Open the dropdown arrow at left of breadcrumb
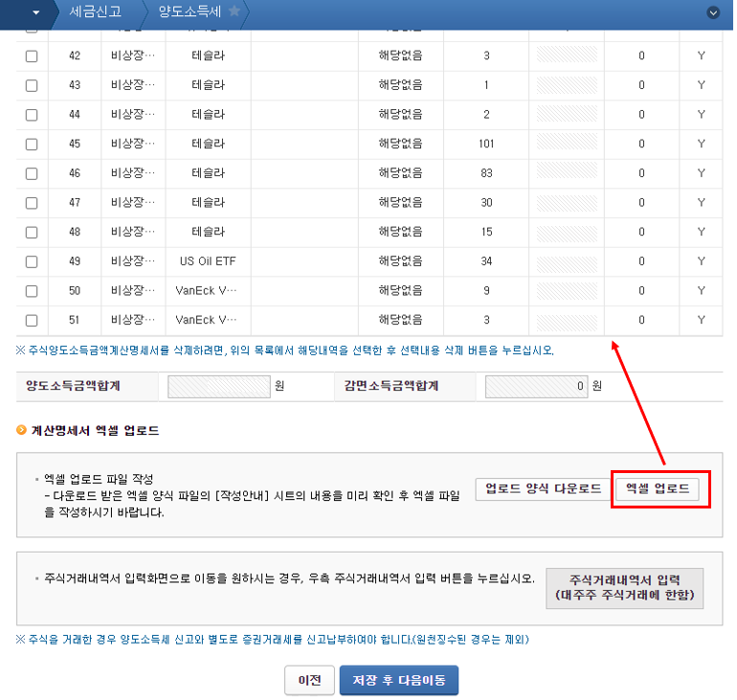Screen dimensions: 737x700 click(x=36, y=12)
